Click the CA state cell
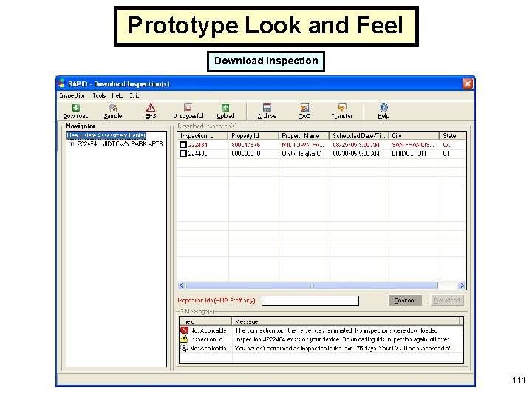 click(446, 145)
